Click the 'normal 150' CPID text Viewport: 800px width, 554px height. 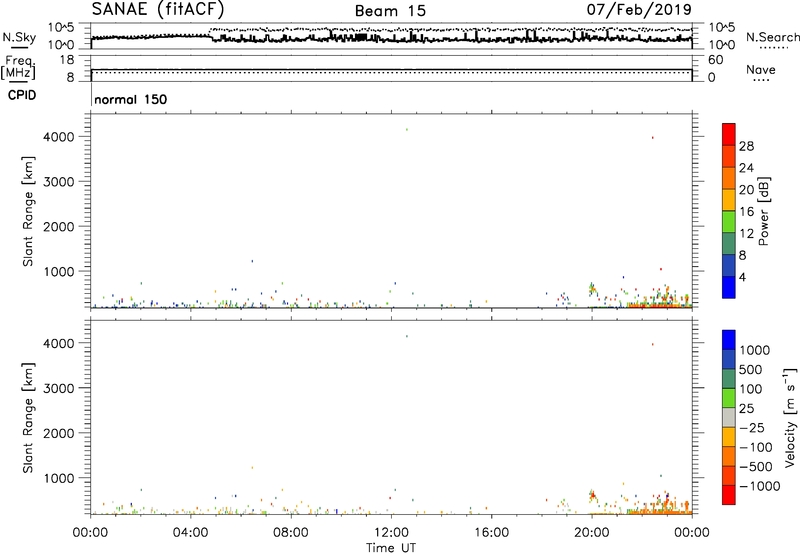pyautogui.click(x=131, y=99)
